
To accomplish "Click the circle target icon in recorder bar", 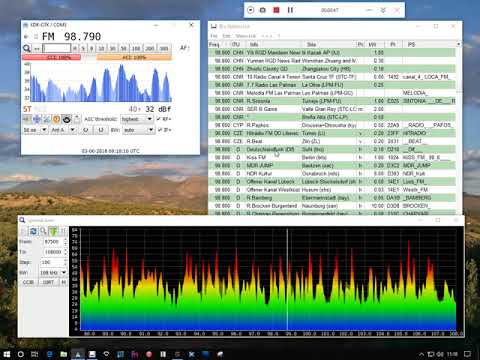I will 251,10.
